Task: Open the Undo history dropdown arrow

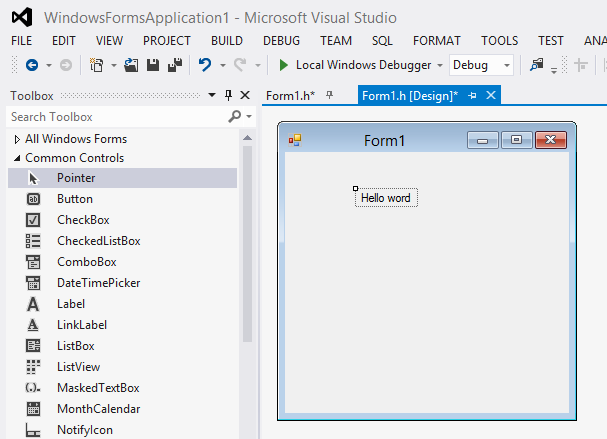Action: pyautogui.click(x=223, y=65)
